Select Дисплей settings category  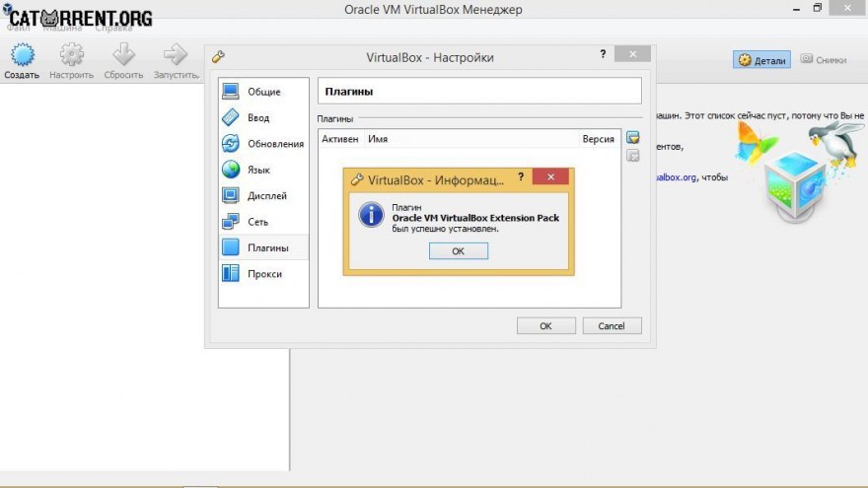pyautogui.click(x=263, y=195)
